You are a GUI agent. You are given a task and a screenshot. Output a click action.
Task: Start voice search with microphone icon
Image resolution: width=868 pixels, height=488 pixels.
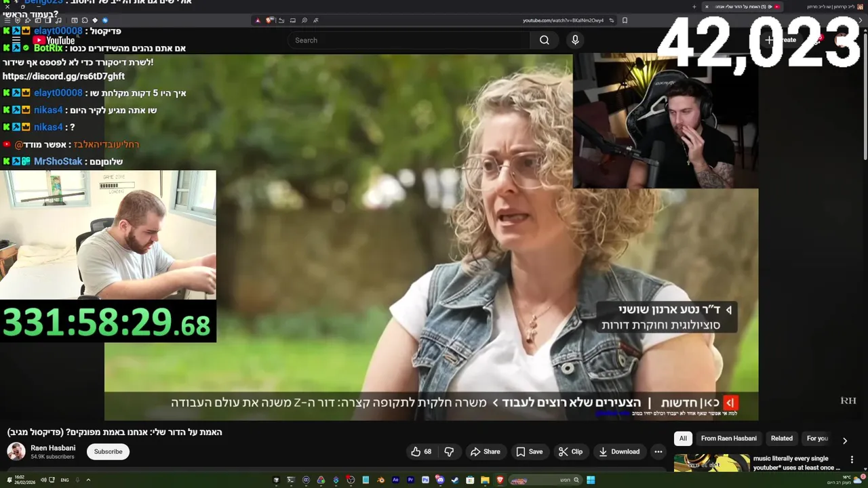(x=575, y=40)
